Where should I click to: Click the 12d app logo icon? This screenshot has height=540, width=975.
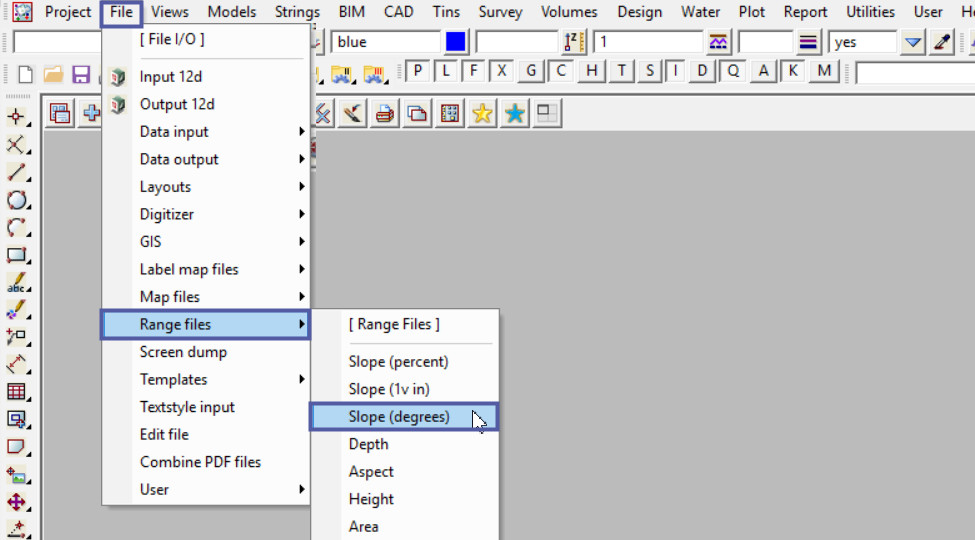[22, 11]
